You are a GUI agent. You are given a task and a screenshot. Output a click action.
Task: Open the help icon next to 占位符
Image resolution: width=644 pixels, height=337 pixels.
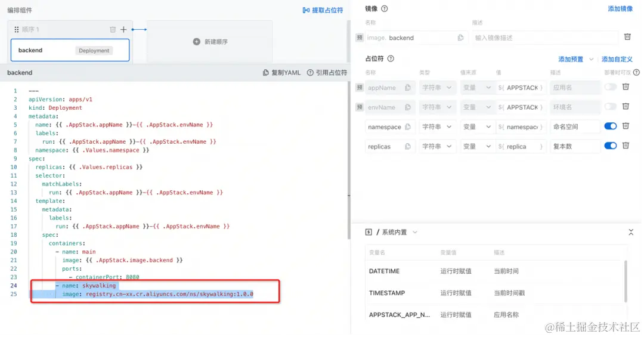click(x=391, y=59)
